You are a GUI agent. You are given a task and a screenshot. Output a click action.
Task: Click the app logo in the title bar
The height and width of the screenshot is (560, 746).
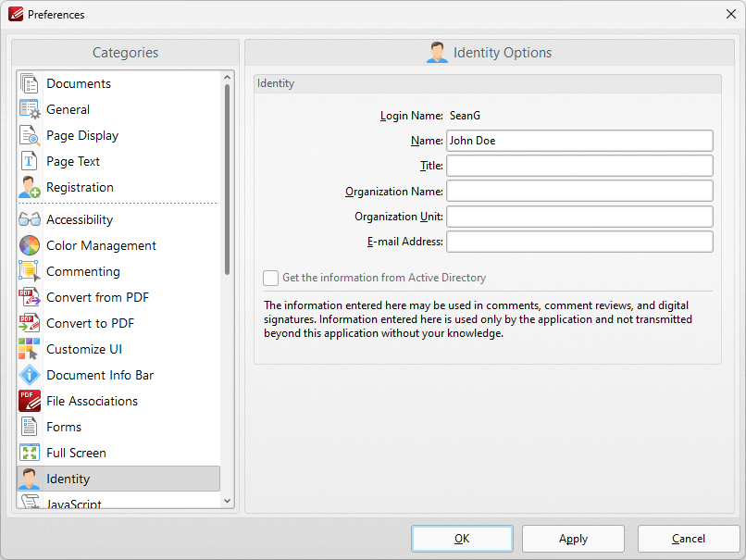[x=16, y=14]
